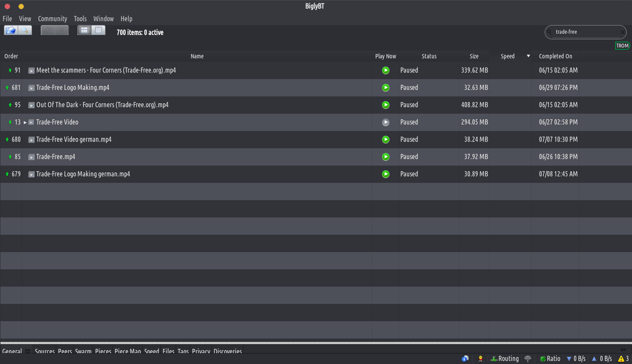This screenshot has height=364, width=632.
Task: Play 'Trade-Free Video german.mp4' now
Action: point(386,140)
